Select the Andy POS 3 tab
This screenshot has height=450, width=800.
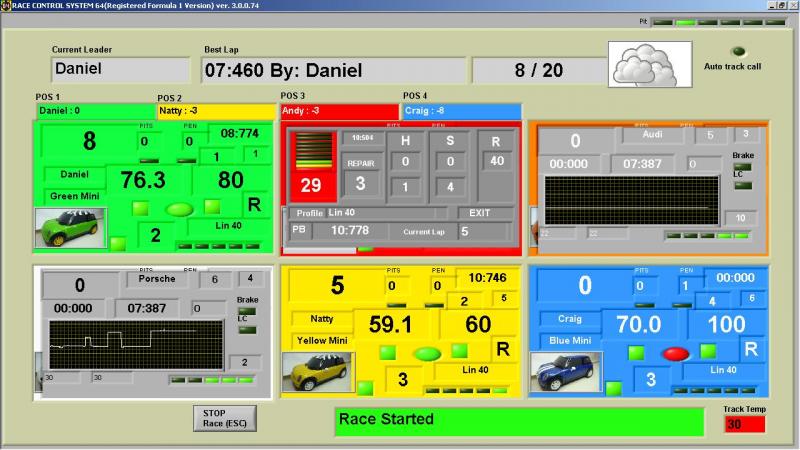[339, 111]
